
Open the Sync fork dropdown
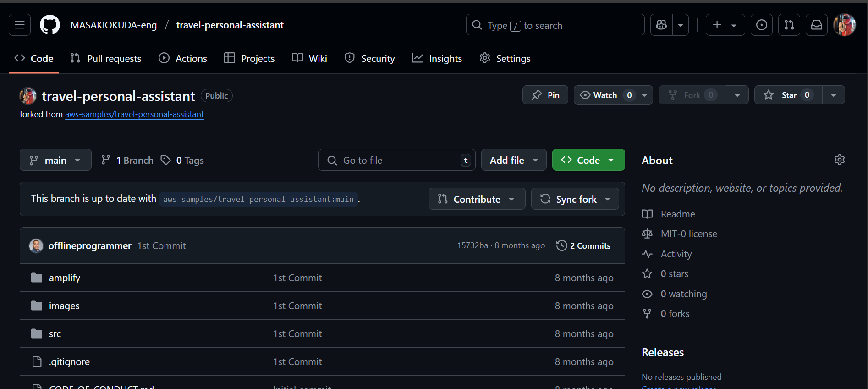click(x=575, y=199)
